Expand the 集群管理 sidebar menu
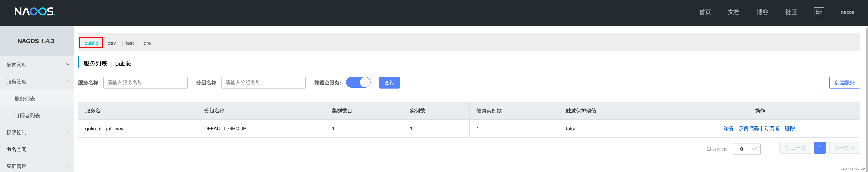Screen dimensions: 868x172 tap(37, 166)
